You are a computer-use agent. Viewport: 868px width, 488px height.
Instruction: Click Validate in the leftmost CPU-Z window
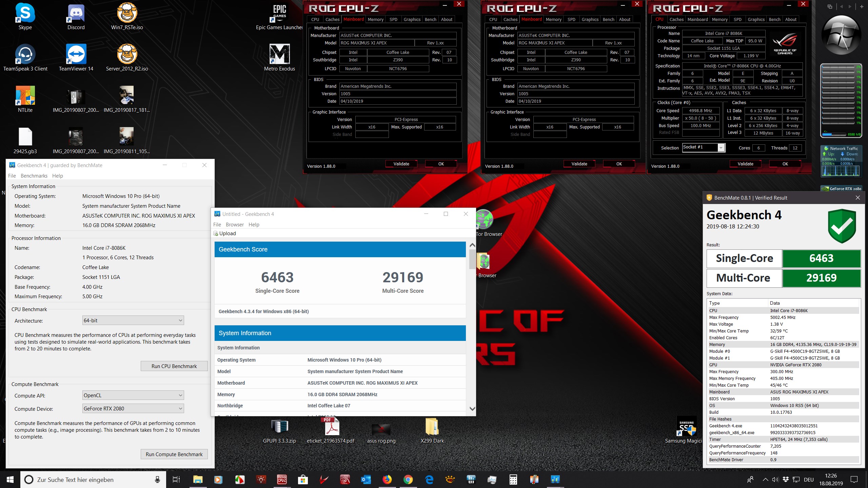tap(401, 164)
